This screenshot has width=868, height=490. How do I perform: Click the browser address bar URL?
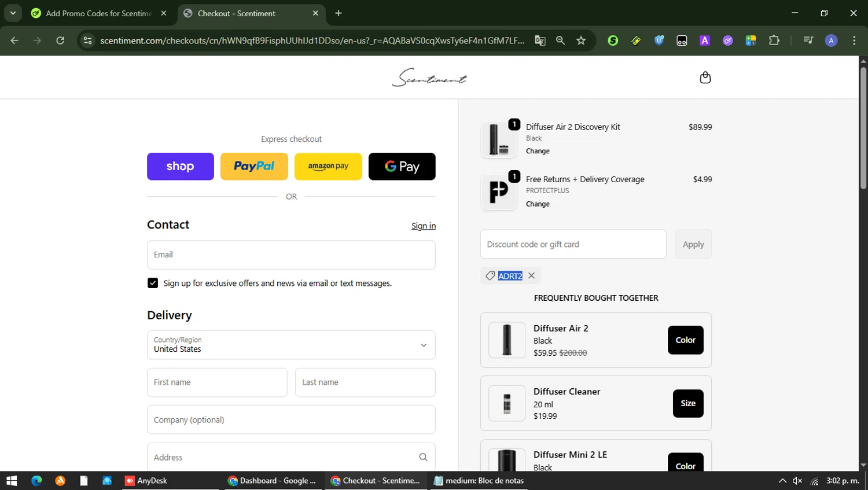pyautogui.click(x=312, y=40)
